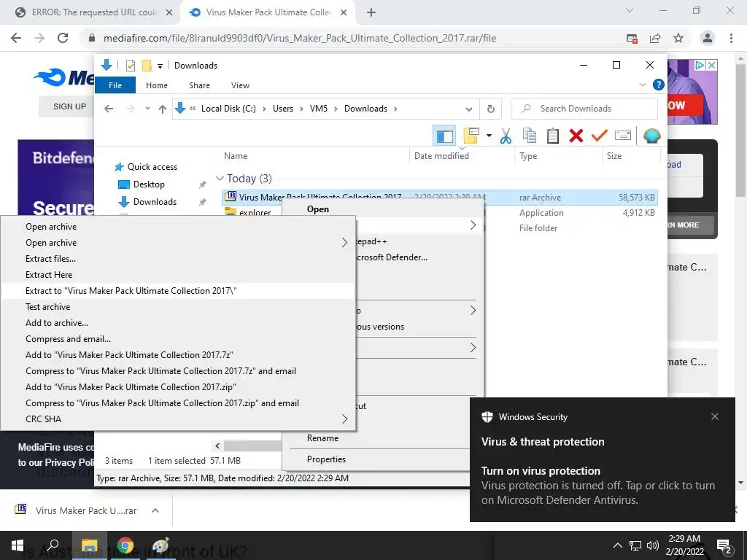Sort by the Name column header
The height and width of the screenshot is (560, 747).
point(236,156)
